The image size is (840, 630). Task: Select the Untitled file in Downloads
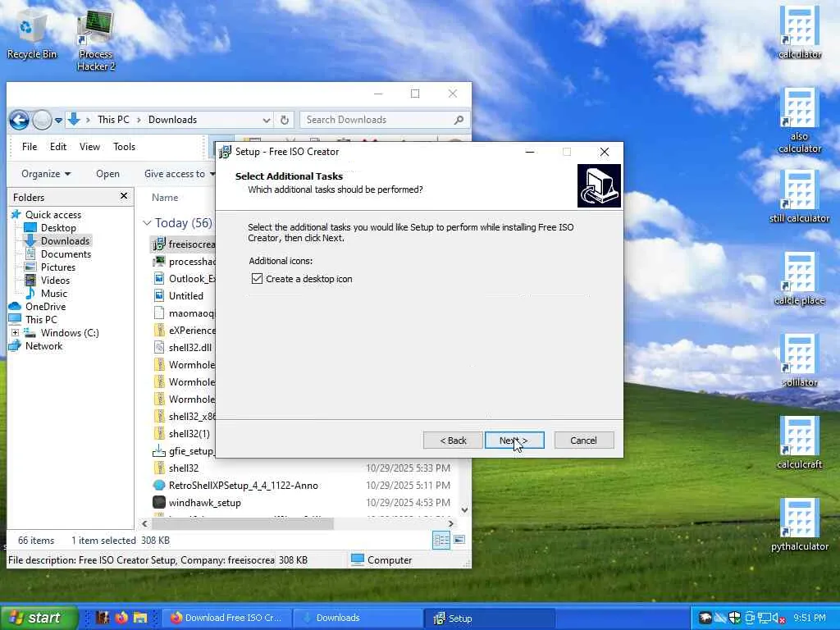pyautogui.click(x=186, y=295)
